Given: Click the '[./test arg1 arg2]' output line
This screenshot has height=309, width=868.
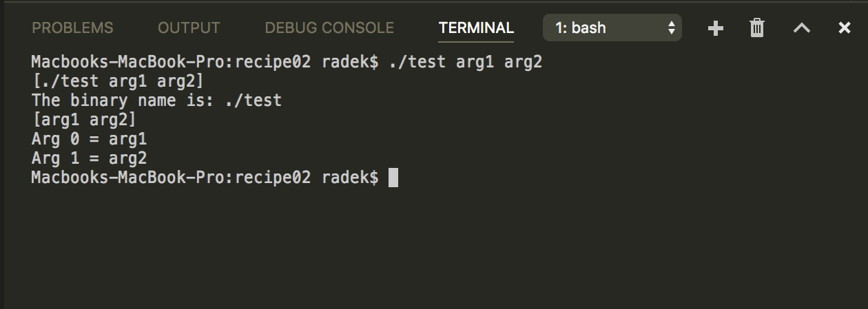Looking at the screenshot, I should pos(118,81).
